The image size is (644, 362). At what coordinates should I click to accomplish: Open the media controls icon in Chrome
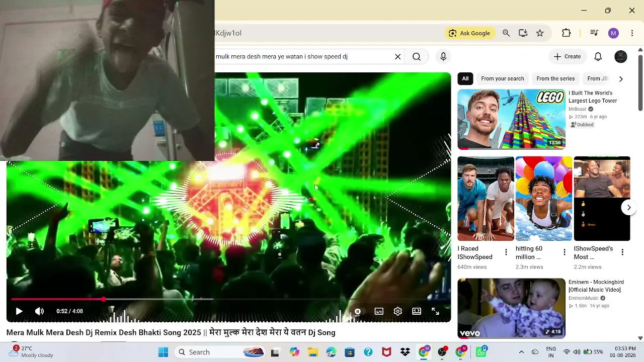click(594, 33)
